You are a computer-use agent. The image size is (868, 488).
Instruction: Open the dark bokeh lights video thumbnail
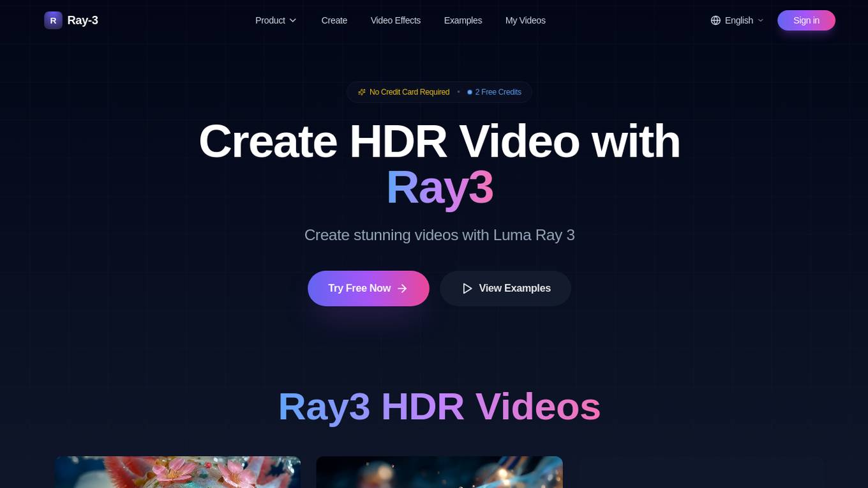point(440,472)
